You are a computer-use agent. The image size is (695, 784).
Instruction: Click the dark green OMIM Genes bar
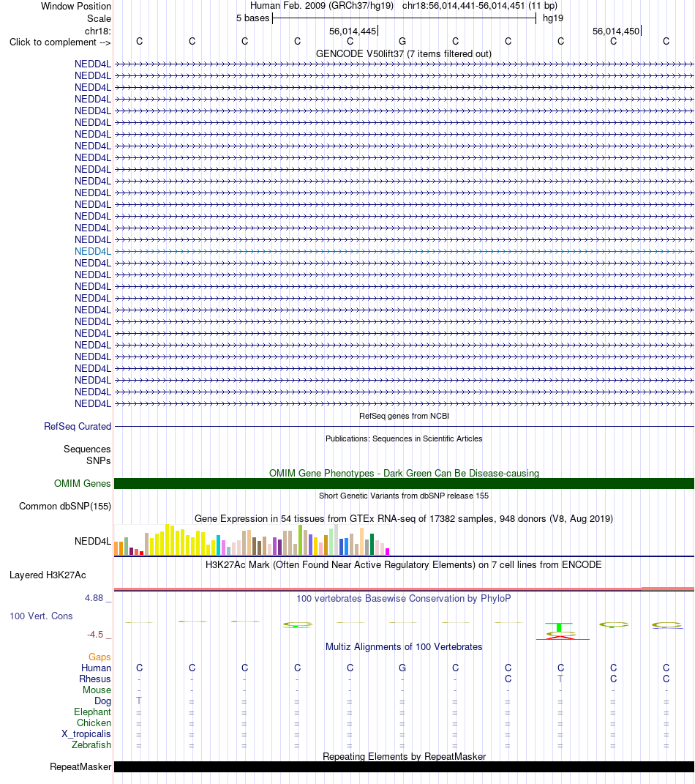click(405, 483)
